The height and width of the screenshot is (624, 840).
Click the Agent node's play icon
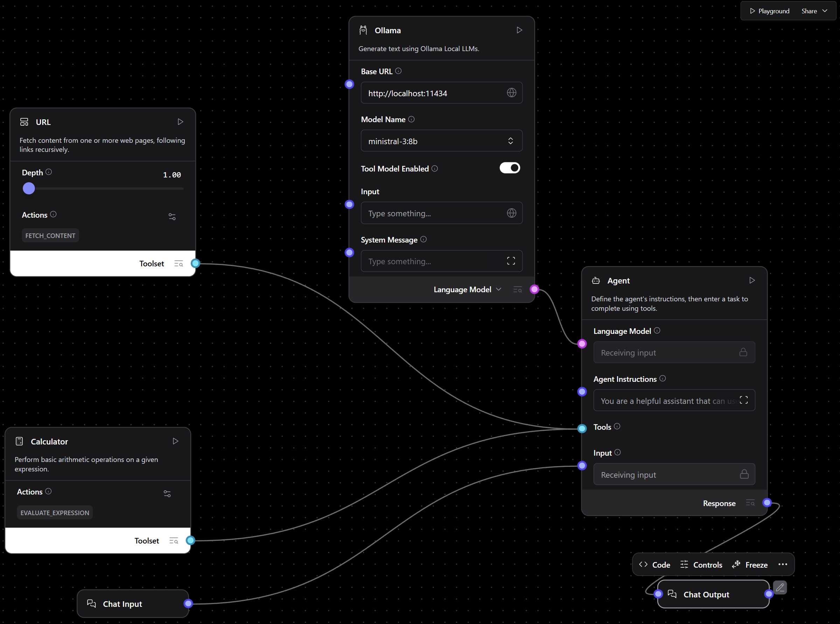[751, 280]
